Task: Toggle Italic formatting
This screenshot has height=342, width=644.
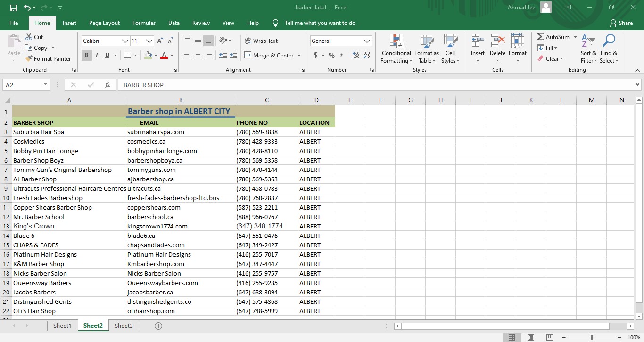Action: (x=96, y=55)
